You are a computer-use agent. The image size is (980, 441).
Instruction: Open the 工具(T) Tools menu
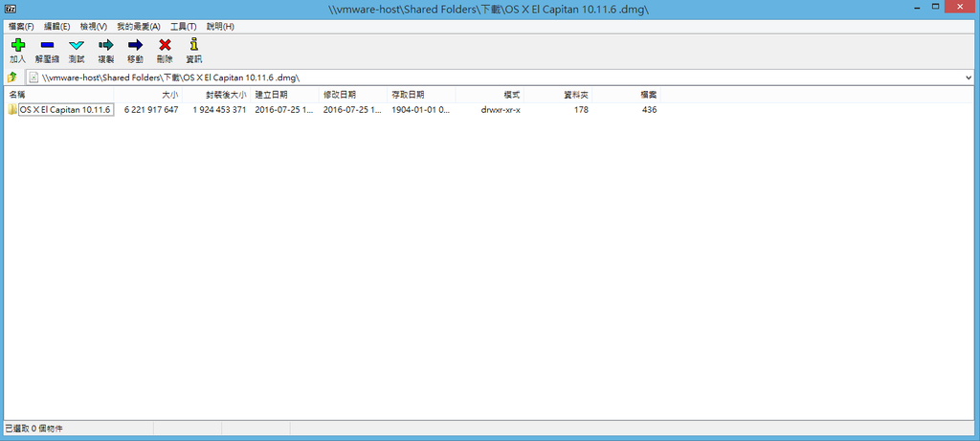(x=183, y=27)
